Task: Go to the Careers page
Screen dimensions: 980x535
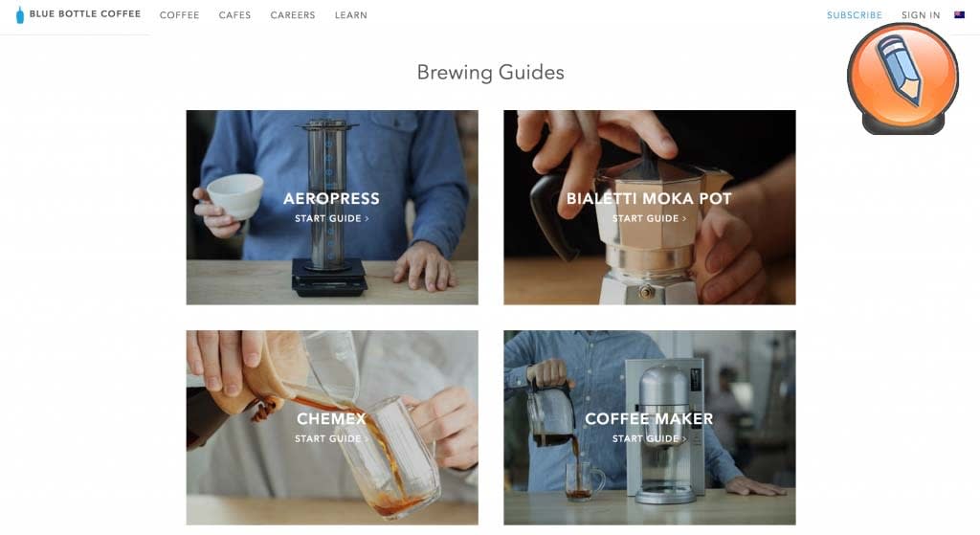Action: (293, 15)
